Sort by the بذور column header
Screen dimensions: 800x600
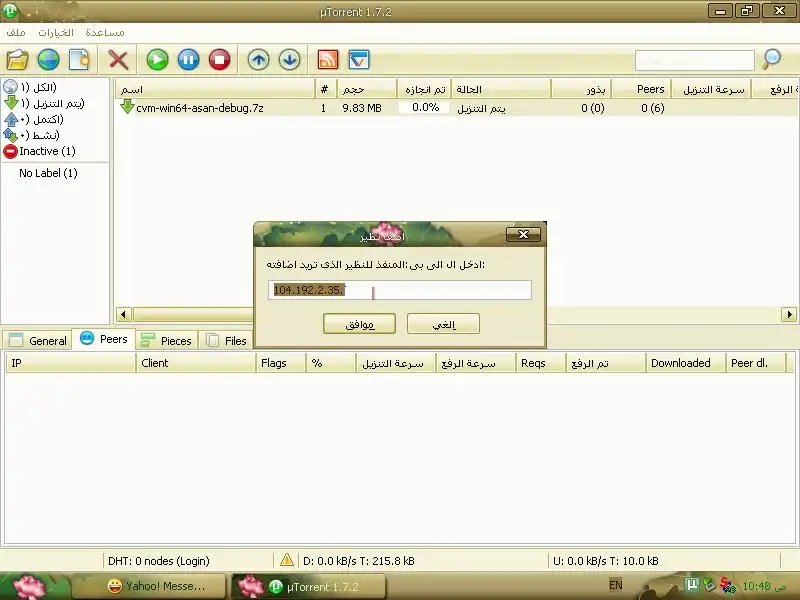pos(581,89)
